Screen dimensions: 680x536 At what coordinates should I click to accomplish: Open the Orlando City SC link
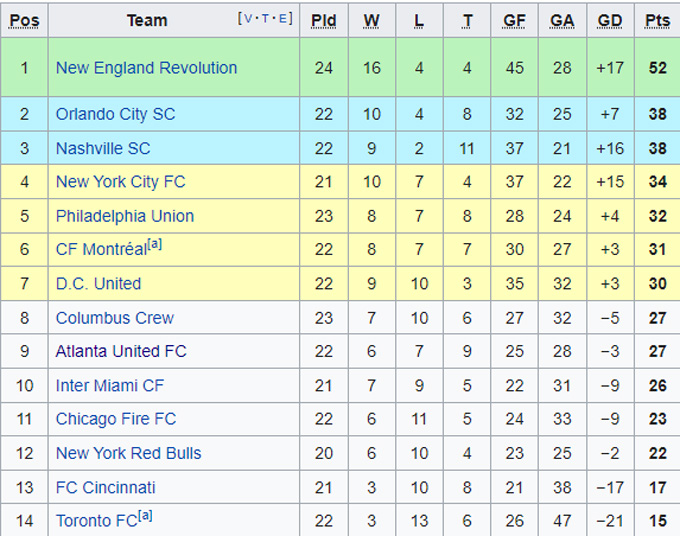115,114
